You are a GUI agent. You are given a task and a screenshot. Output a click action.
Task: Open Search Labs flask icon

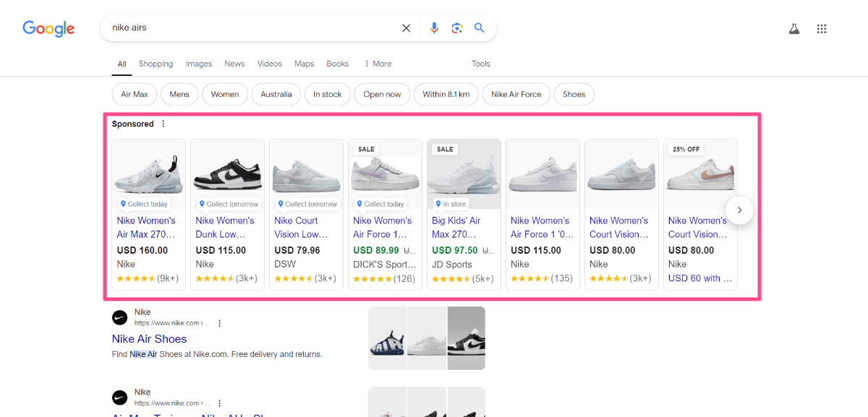coord(794,29)
